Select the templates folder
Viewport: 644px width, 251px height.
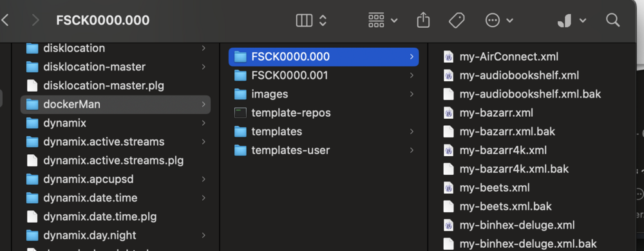[x=324, y=132]
